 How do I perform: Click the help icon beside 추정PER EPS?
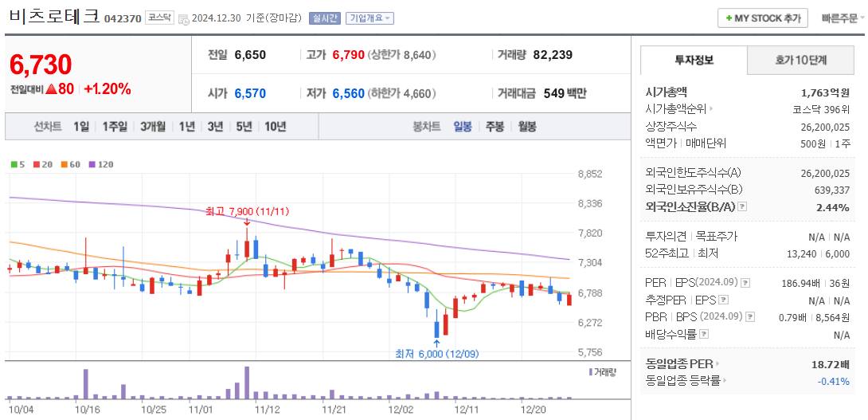[723, 300]
